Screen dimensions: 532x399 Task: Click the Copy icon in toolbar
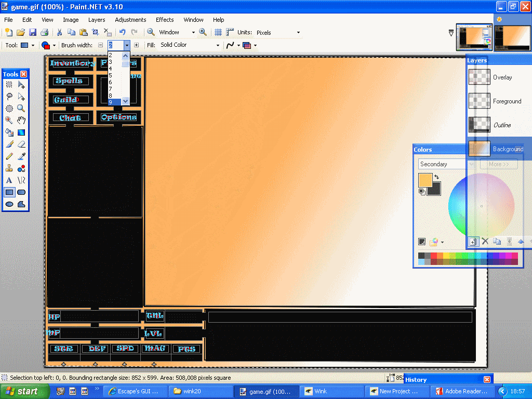pyautogui.click(x=71, y=33)
